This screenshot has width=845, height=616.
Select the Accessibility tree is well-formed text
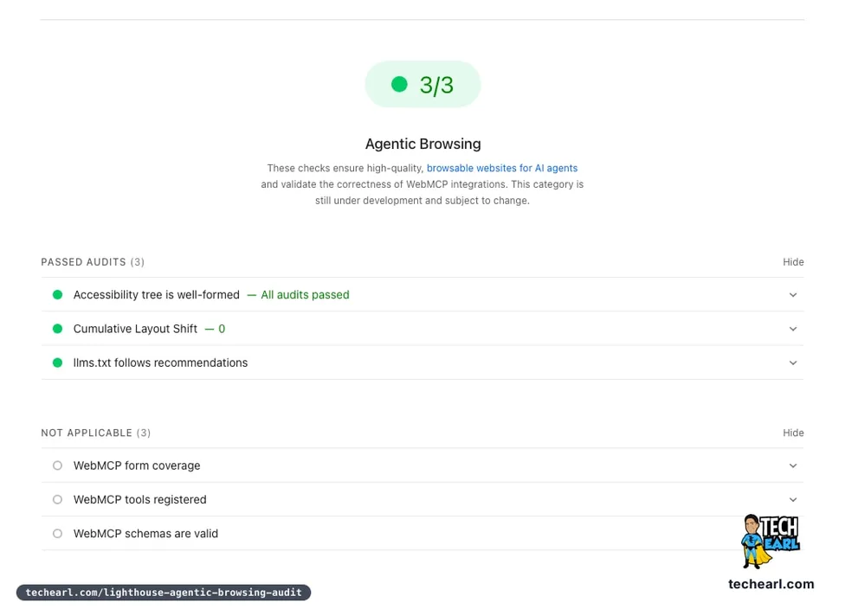pyautogui.click(x=157, y=294)
